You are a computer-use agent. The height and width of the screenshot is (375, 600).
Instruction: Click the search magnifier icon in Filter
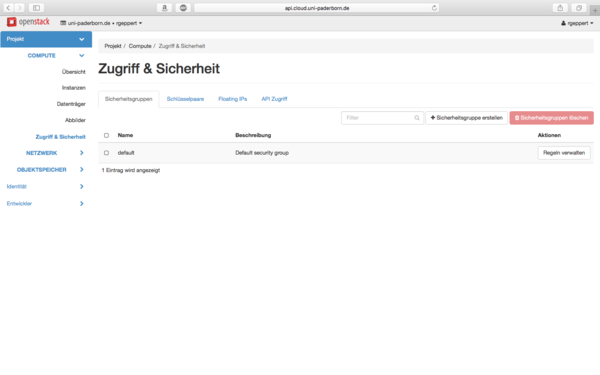click(x=417, y=118)
